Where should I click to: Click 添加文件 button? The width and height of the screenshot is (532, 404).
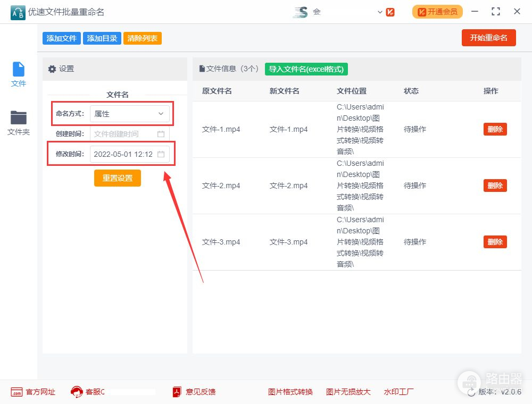[x=62, y=38]
